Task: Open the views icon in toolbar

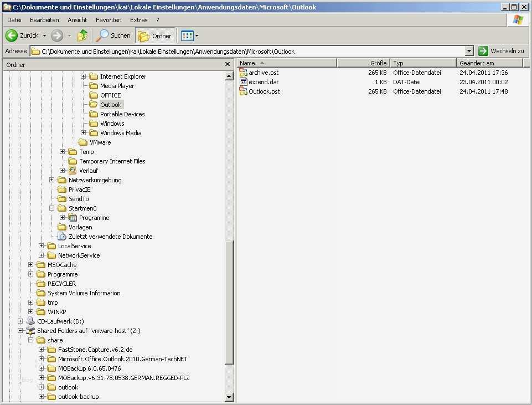Action: (x=187, y=35)
